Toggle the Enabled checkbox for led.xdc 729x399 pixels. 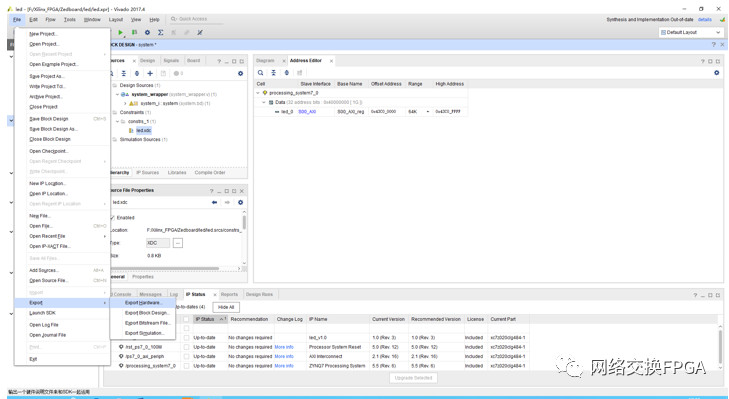pos(112,218)
